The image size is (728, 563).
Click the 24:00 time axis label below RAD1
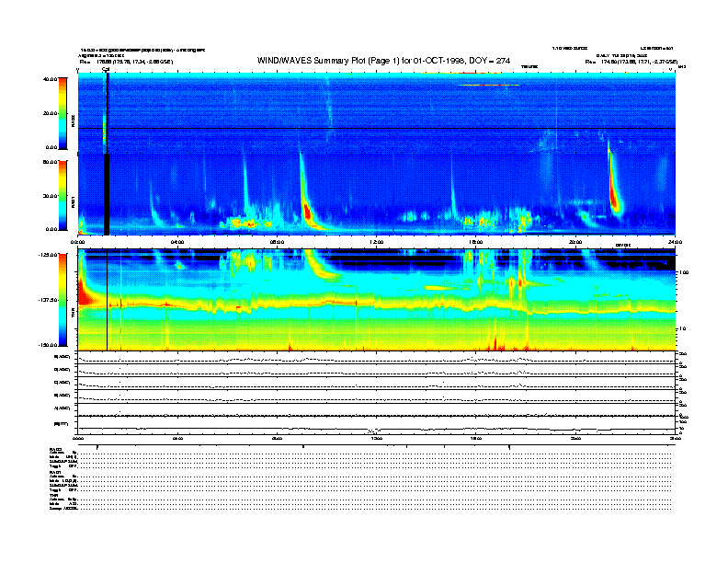674,242
